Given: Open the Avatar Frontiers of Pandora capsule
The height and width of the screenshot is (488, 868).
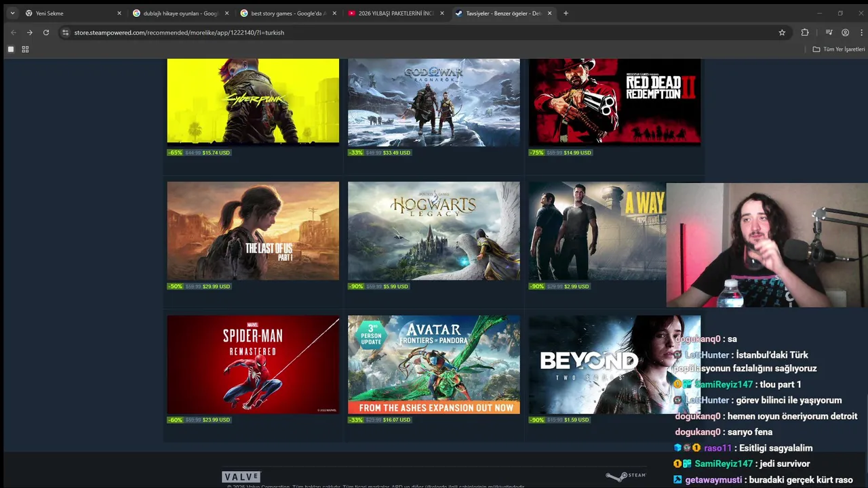Looking at the screenshot, I should (x=434, y=365).
